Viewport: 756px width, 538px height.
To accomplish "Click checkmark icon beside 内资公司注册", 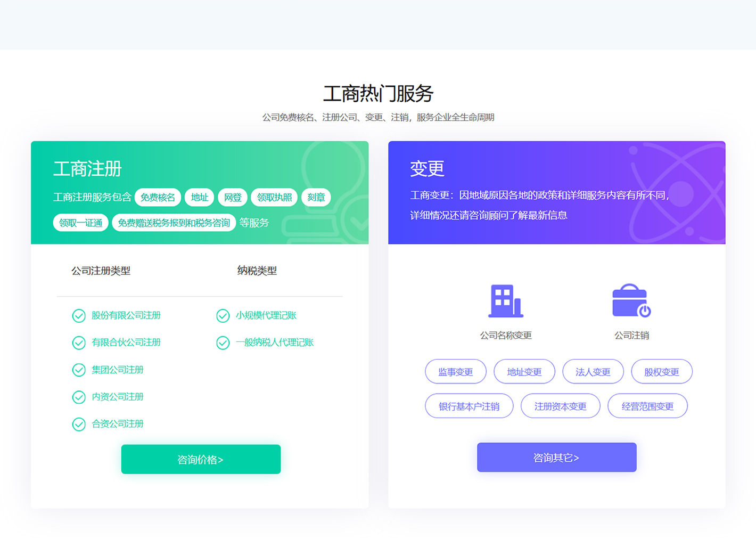I will 79,397.
